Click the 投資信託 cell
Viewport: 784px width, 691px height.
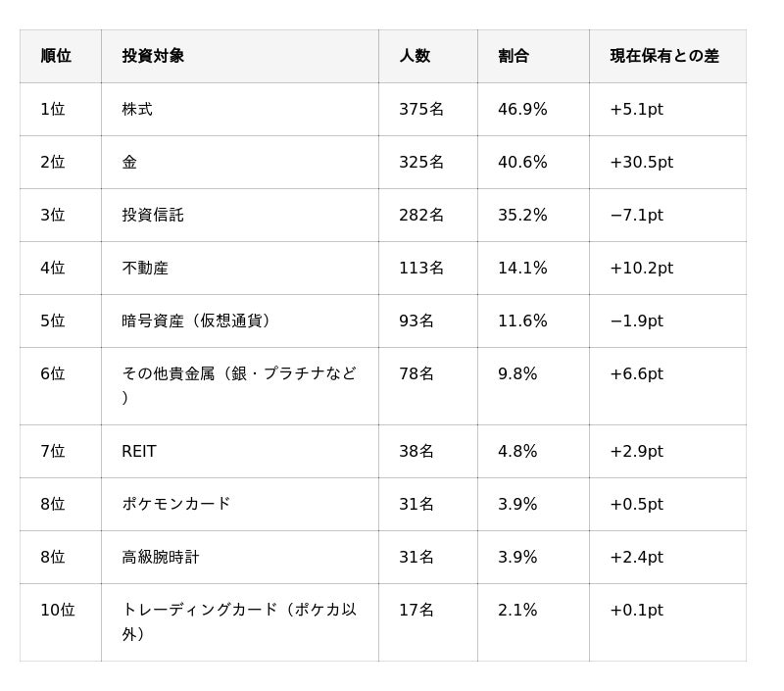click(x=153, y=215)
